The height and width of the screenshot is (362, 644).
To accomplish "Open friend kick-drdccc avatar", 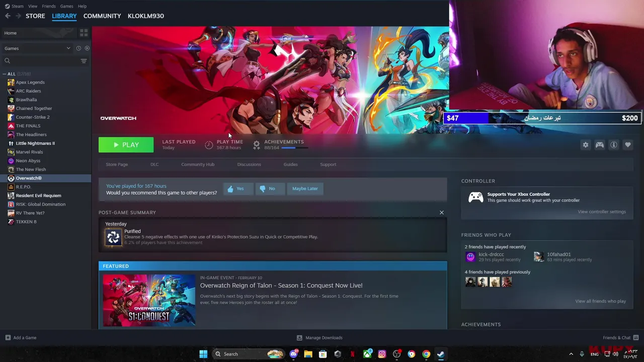I will pyautogui.click(x=470, y=257).
